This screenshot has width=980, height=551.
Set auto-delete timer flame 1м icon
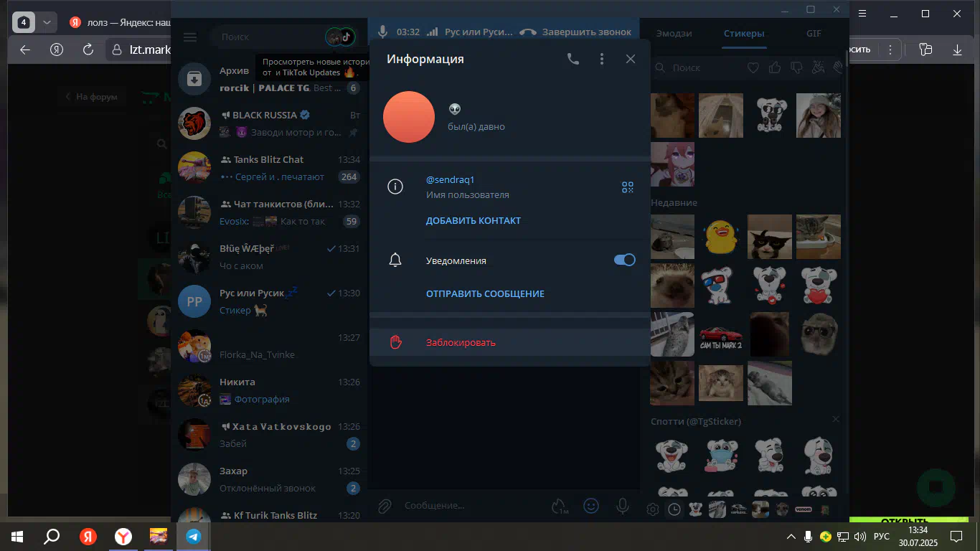(x=560, y=506)
